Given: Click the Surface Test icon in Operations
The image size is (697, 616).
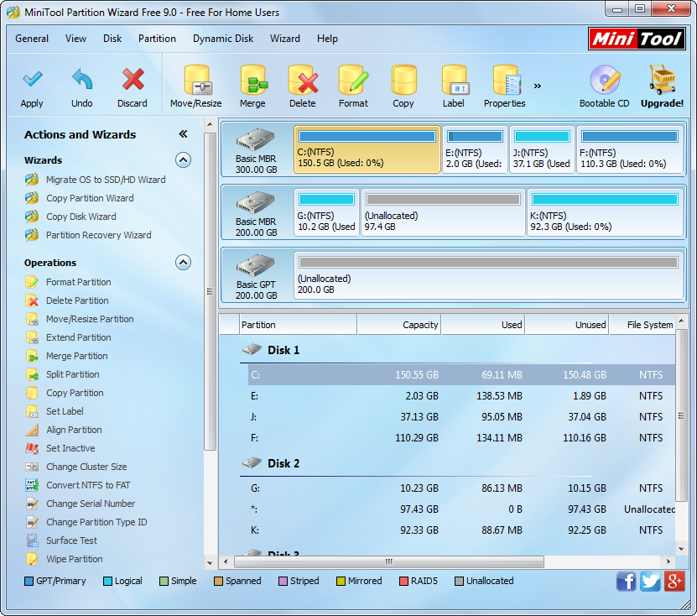Looking at the screenshot, I should click(x=32, y=540).
